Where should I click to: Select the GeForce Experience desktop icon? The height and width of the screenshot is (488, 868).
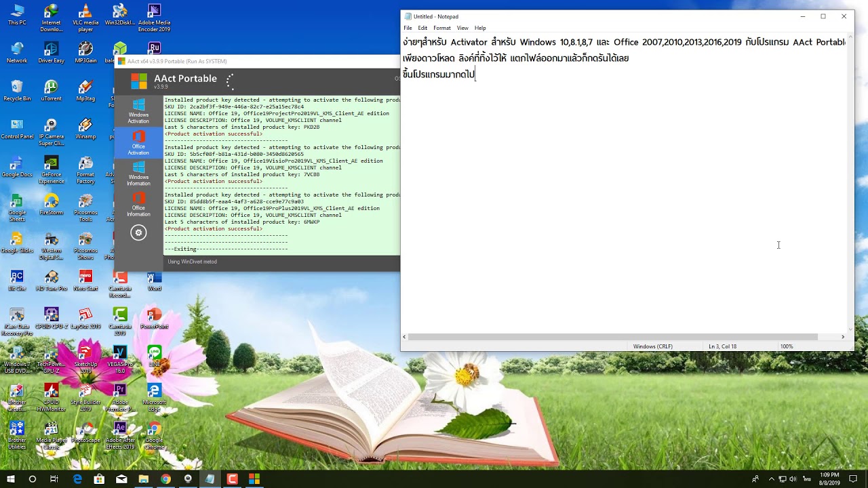(51, 169)
